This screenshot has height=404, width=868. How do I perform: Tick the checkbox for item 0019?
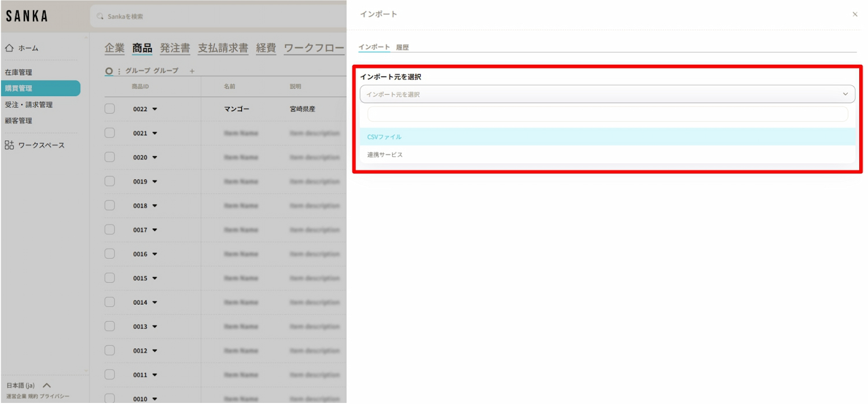(110, 181)
